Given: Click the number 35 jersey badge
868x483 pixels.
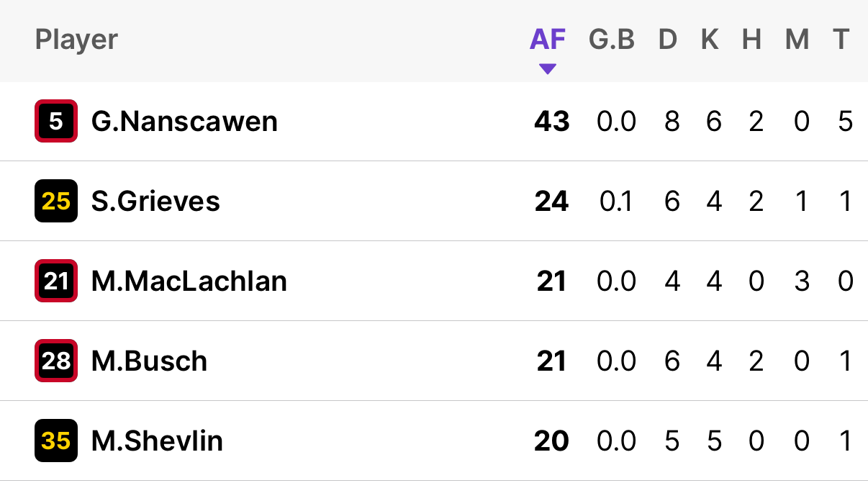Looking at the screenshot, I should [56, 441].
